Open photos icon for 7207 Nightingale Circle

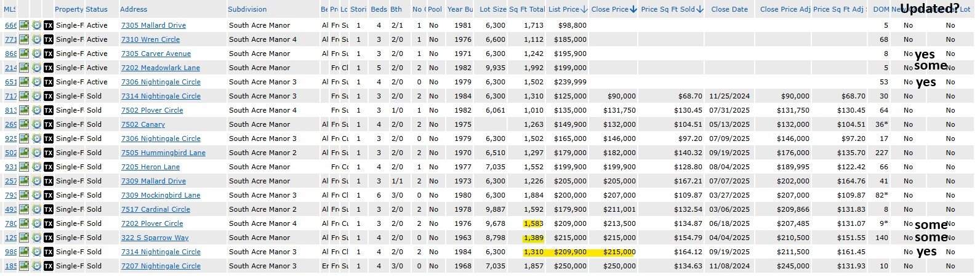coord(24,266)
